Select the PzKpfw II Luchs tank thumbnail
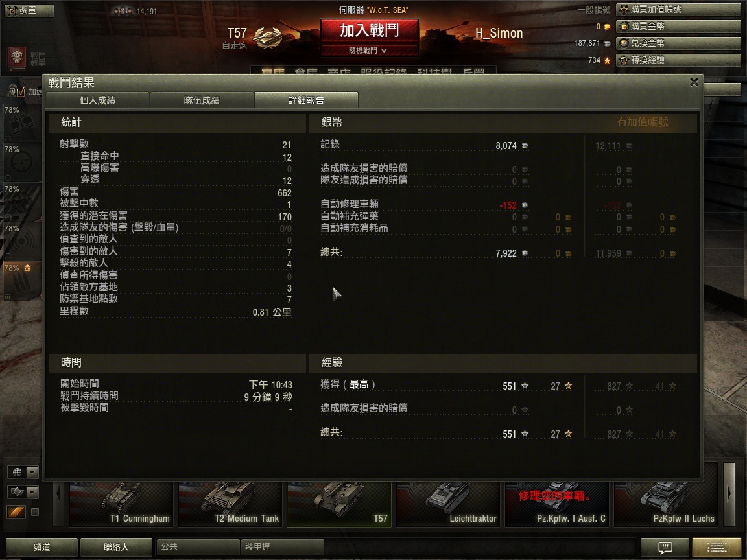 666,504
